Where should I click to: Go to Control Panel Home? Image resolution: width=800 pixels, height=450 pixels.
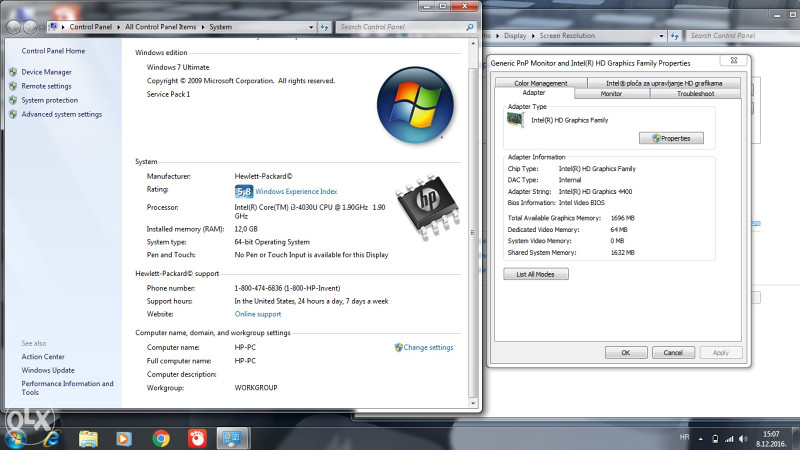point(53,51)
